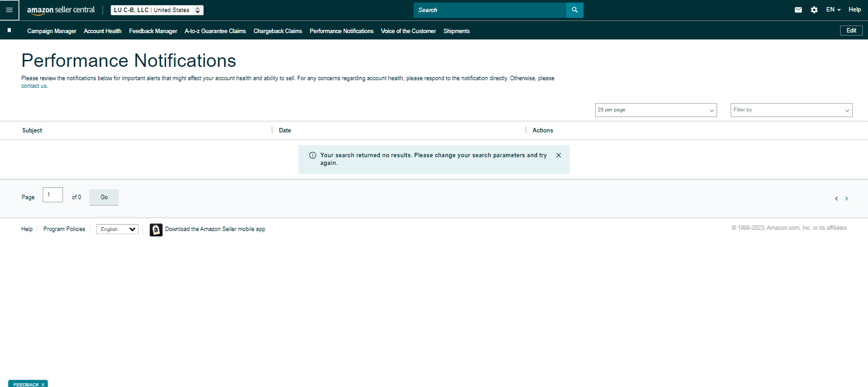This screenshot has width=868, height=387.
Task: Click the Performance Notifications page heading
Action: 129,60
